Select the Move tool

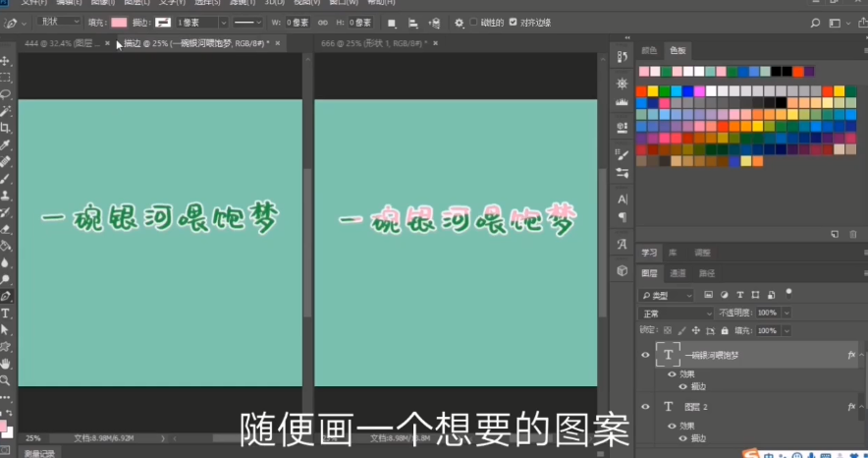[x=6, y=61]
